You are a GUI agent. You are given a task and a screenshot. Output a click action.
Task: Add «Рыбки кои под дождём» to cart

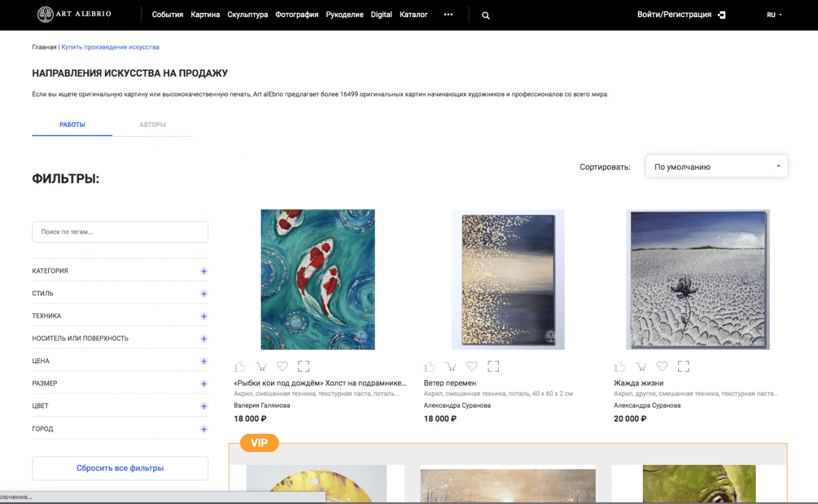261,366
